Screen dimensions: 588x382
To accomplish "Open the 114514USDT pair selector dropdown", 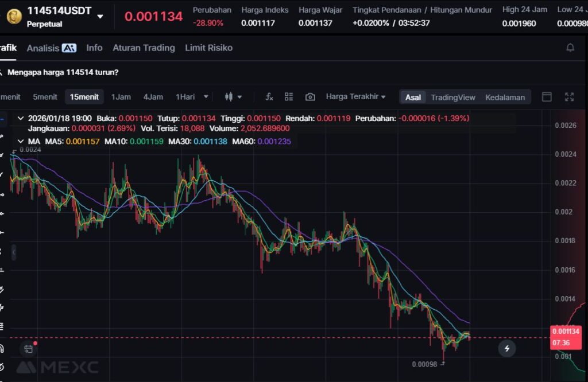I will click(x=100, y=17).
